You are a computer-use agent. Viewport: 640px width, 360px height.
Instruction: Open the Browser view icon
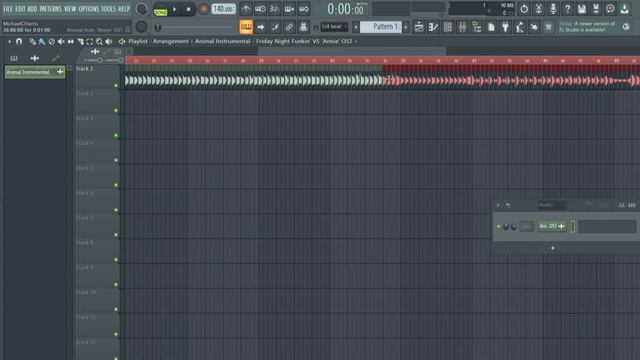(477, 27)
